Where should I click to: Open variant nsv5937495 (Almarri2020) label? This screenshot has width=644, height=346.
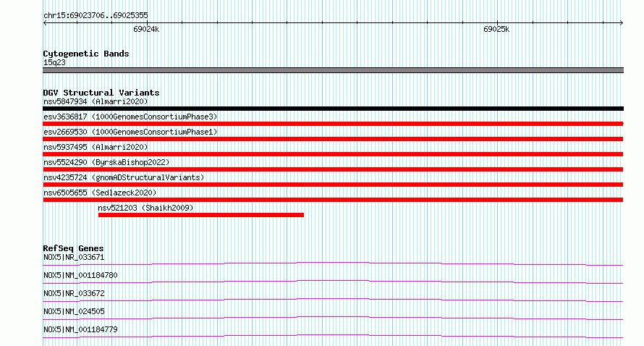pos(96,147)
